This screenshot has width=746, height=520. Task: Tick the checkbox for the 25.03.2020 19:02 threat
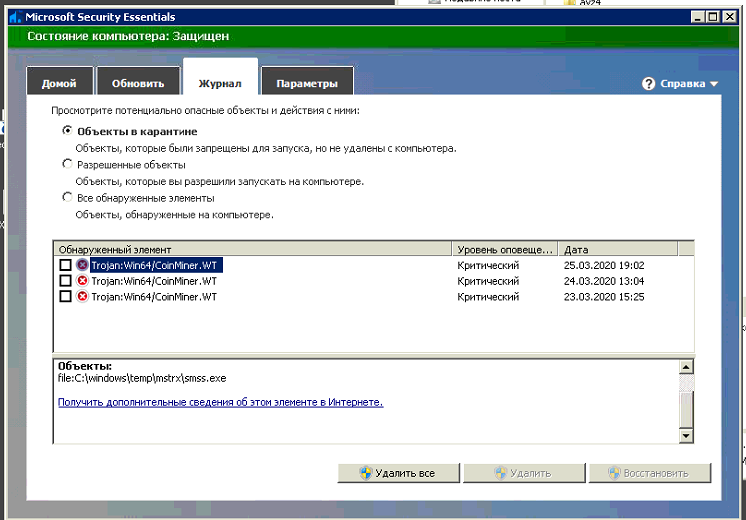coord(66,265)
